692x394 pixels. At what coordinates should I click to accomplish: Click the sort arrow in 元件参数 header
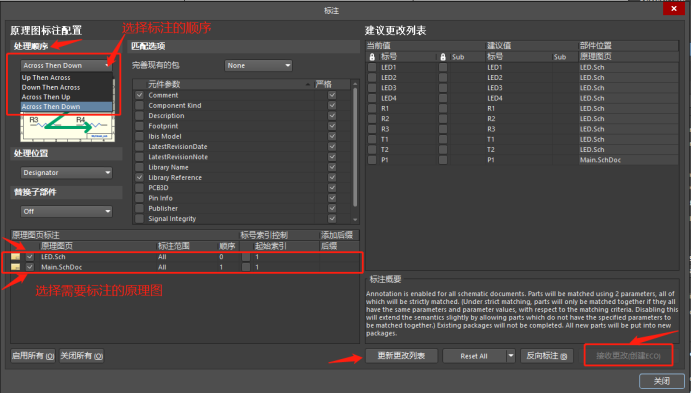(x=308, y=84)
